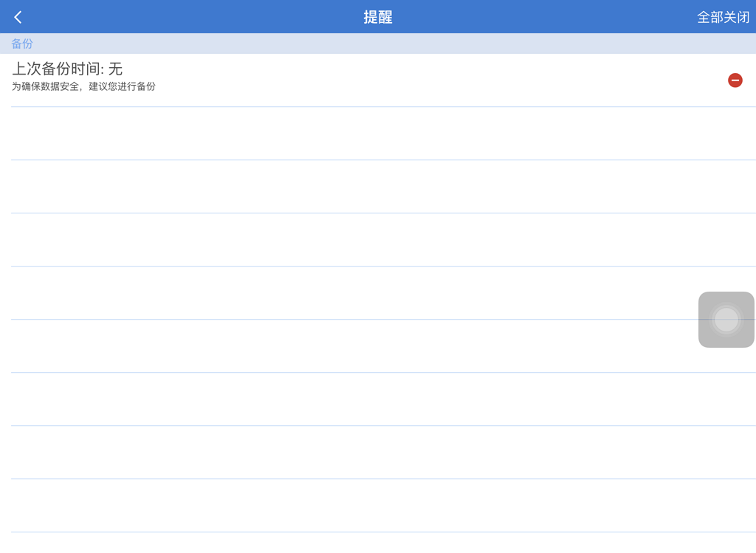Open the floating AssistiveTouch button
The height and width of the screenshot is (553, 756).
point(726,320)
